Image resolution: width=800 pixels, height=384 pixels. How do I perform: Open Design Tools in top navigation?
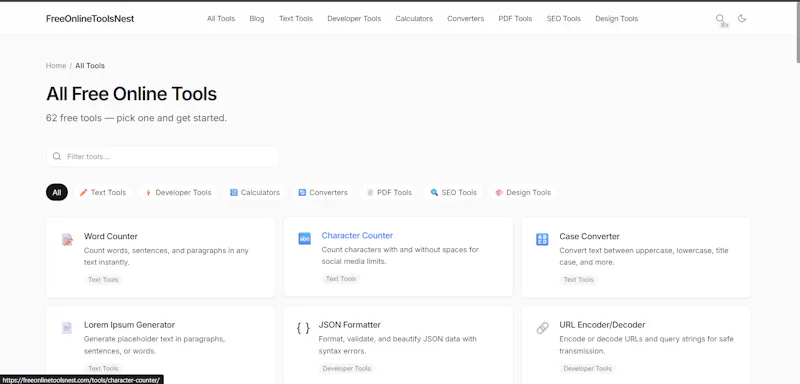click(x=616, y=18)
